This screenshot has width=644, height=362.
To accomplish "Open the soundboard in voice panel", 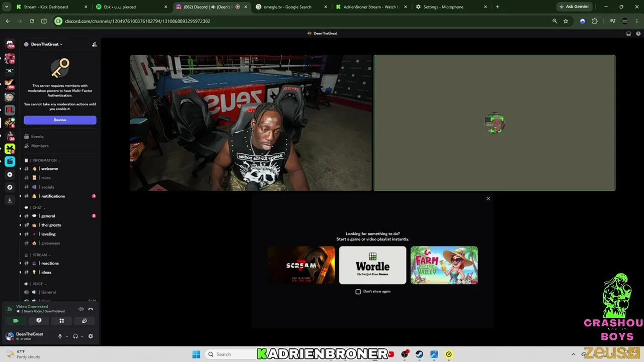I will pyautogui.click(x=85, y=321).
